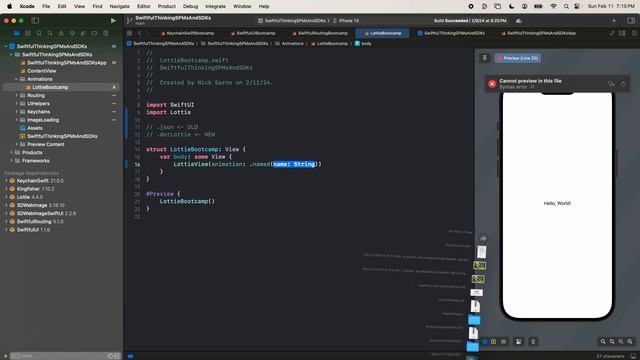640x360 pixels.
Task: Click the refresh preview icon in error banner
Action: pyautogui.click(x=623, y=84)
